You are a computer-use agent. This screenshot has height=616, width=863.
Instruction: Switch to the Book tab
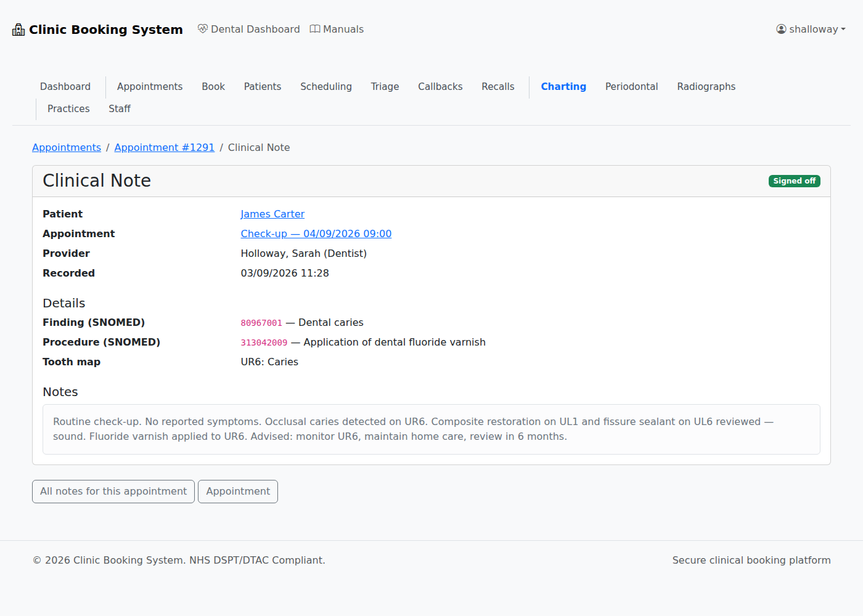click(213, 87)
